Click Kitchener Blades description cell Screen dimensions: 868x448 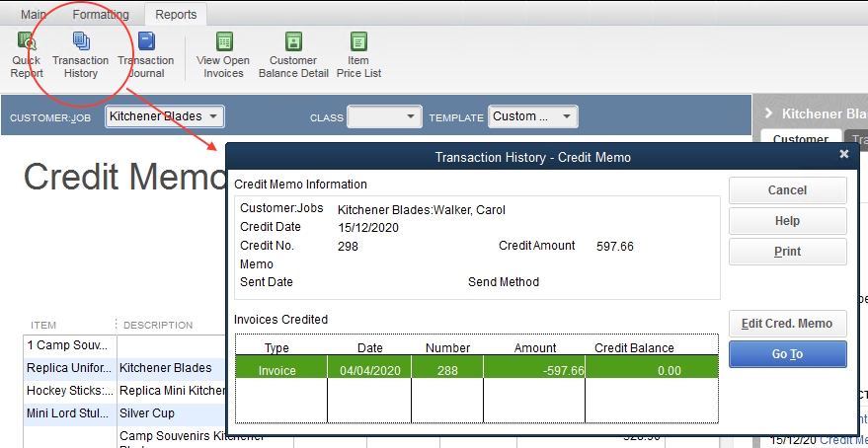click(172, 368)
